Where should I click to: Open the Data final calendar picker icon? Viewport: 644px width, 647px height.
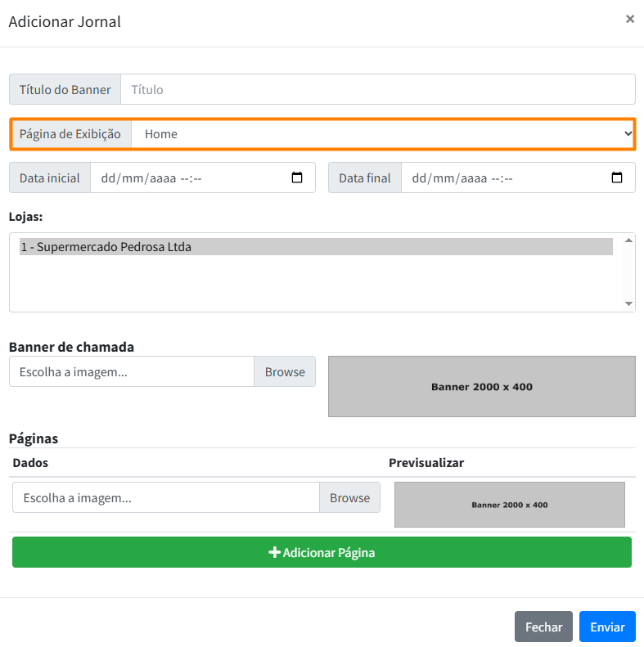617,177
